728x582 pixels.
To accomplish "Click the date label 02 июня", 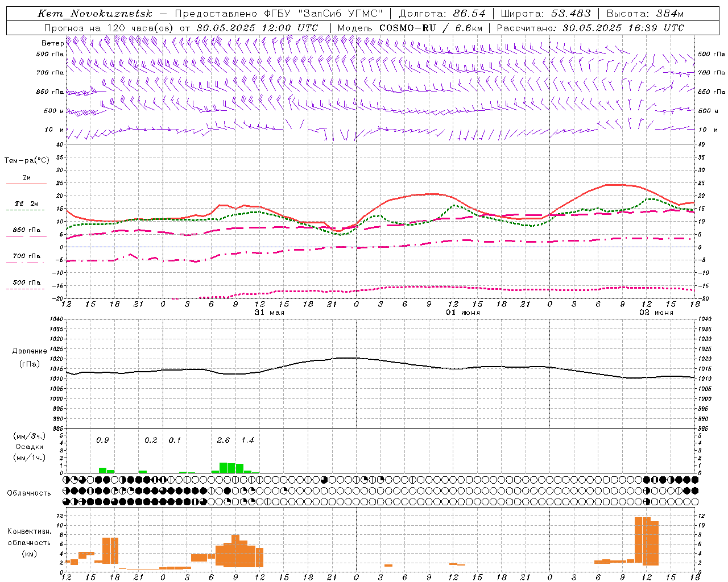I will [x=656, y=313].
